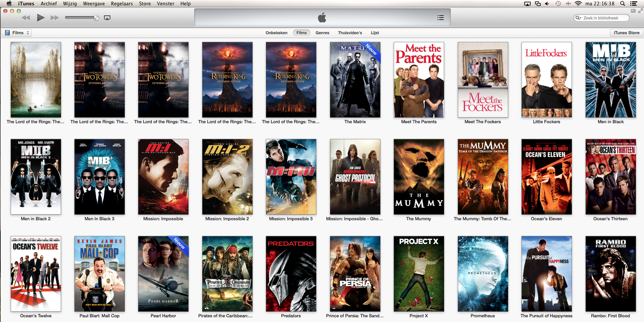Select The Pursuit of Happyness poster
644x322 pixels.
547,274
